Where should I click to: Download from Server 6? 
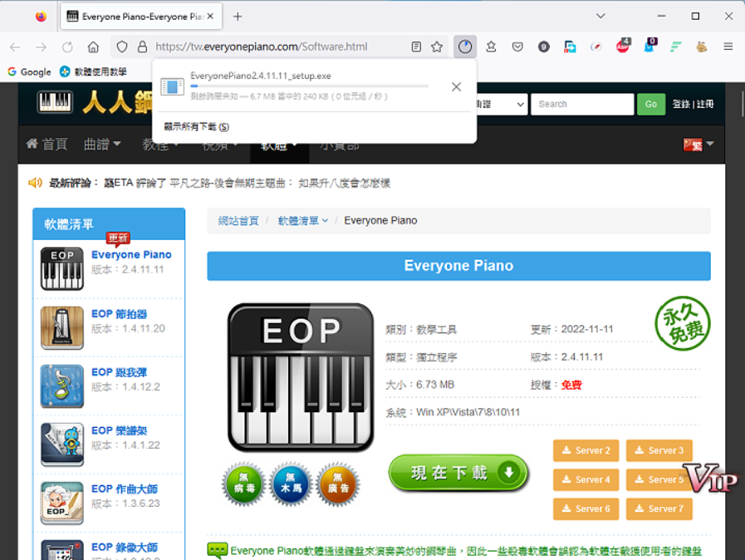tap(586, 508)
